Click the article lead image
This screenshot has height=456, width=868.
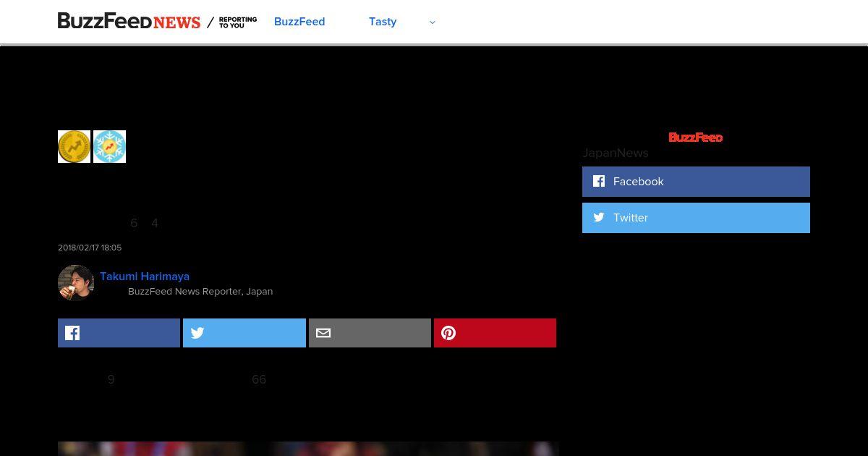pos(308,449)
